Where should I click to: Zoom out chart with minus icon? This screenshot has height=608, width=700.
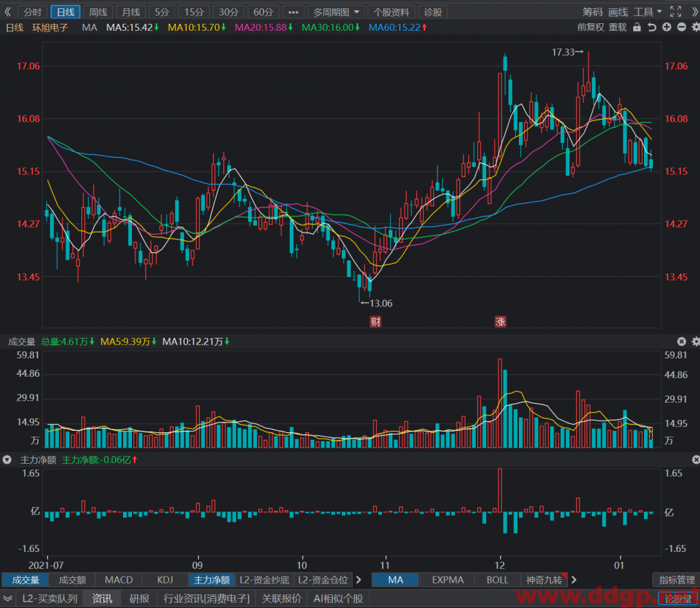682,27
